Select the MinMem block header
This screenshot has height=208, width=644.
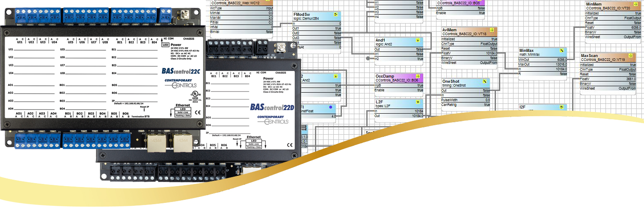pyautogui.click(x=613, y=6)
